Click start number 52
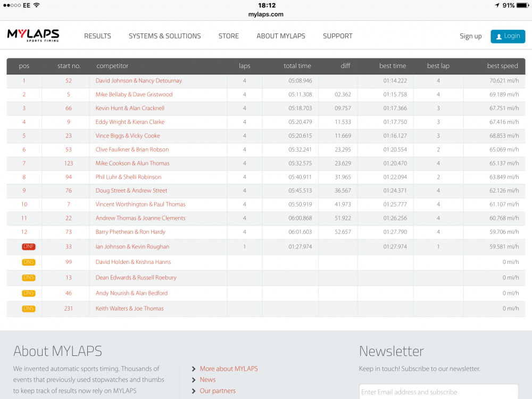The width and height of the screenshot is (532, 399). (69, 81)
